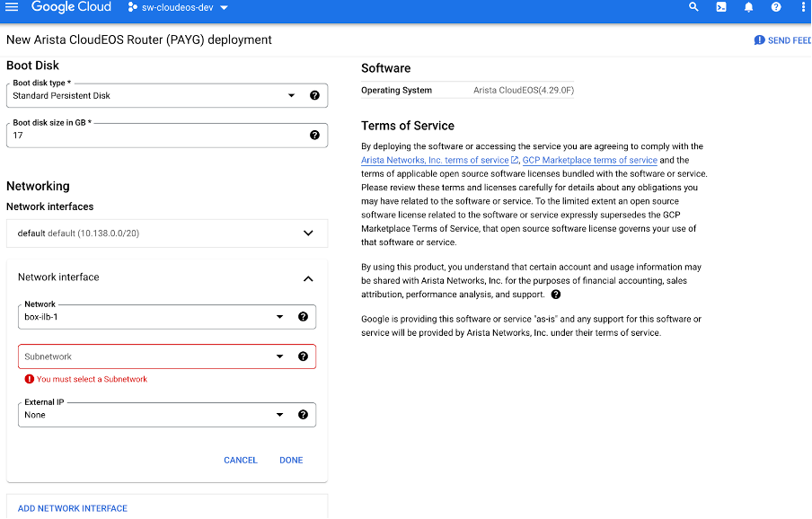Viewport: 812px width, 519px height.
Task: Click SEND FEEDBACK text button
Action: (790, 40)
